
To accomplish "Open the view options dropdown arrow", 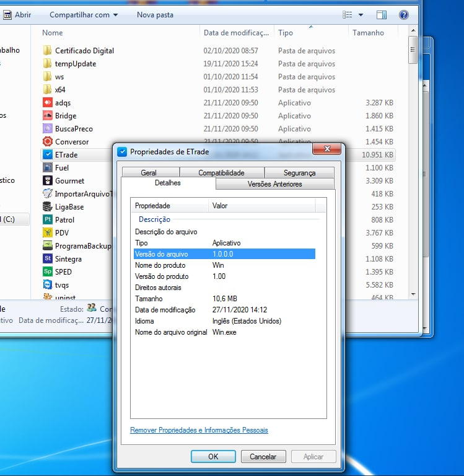I will coord(362,15).
